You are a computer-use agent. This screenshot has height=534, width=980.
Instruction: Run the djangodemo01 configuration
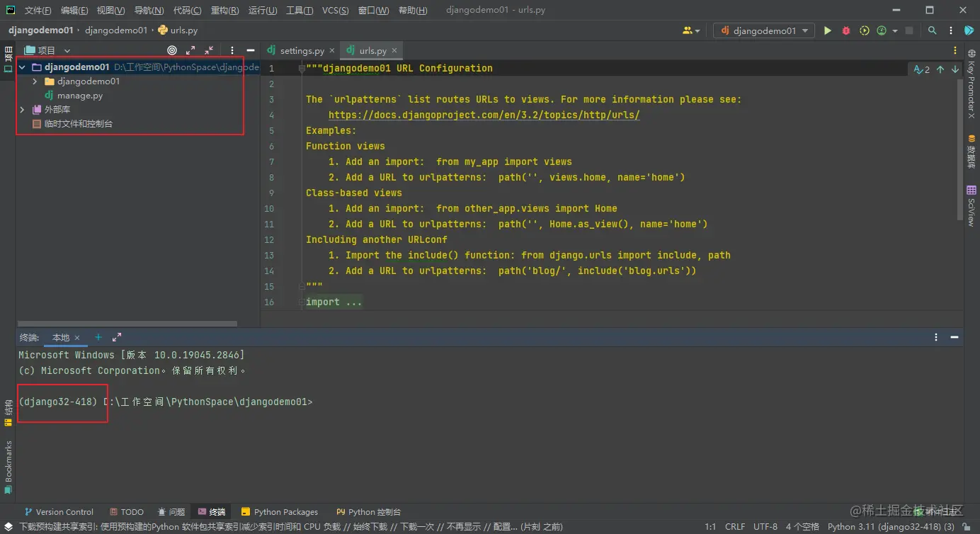click(x=827, y=30)
